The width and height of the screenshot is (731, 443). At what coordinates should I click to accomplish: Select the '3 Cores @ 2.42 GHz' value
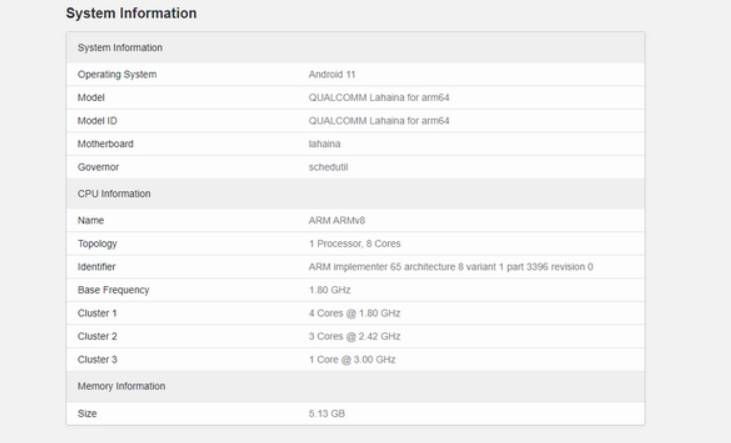(x=354, y=337)
